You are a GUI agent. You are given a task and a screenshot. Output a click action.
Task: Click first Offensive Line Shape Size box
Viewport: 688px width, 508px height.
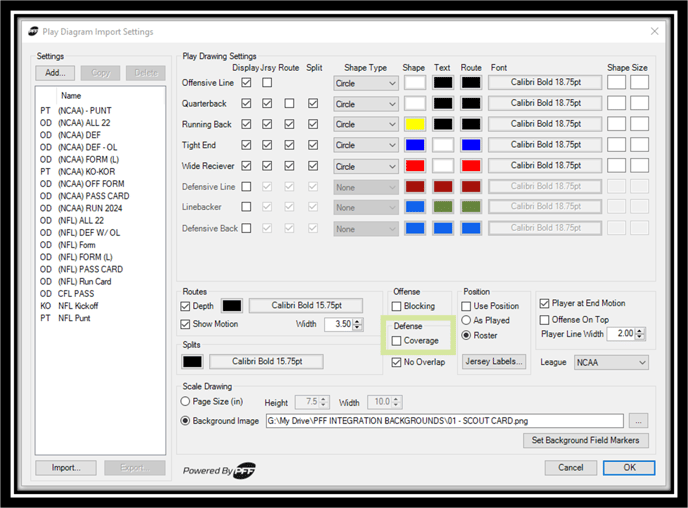point(616,82)
